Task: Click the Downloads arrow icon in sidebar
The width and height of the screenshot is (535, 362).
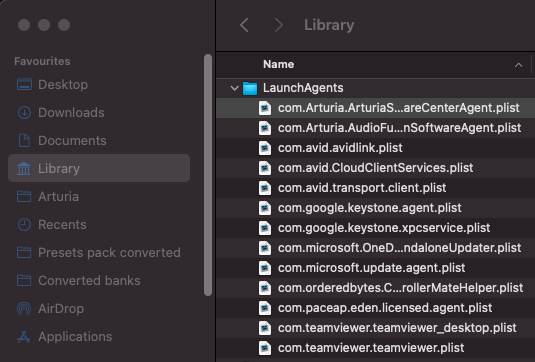Action: coord(24,112)
